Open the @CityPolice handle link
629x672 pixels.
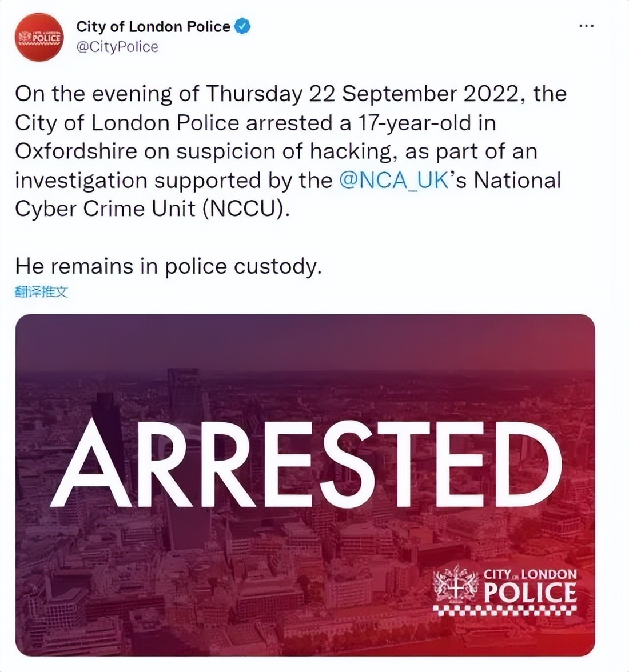point(117,47)
